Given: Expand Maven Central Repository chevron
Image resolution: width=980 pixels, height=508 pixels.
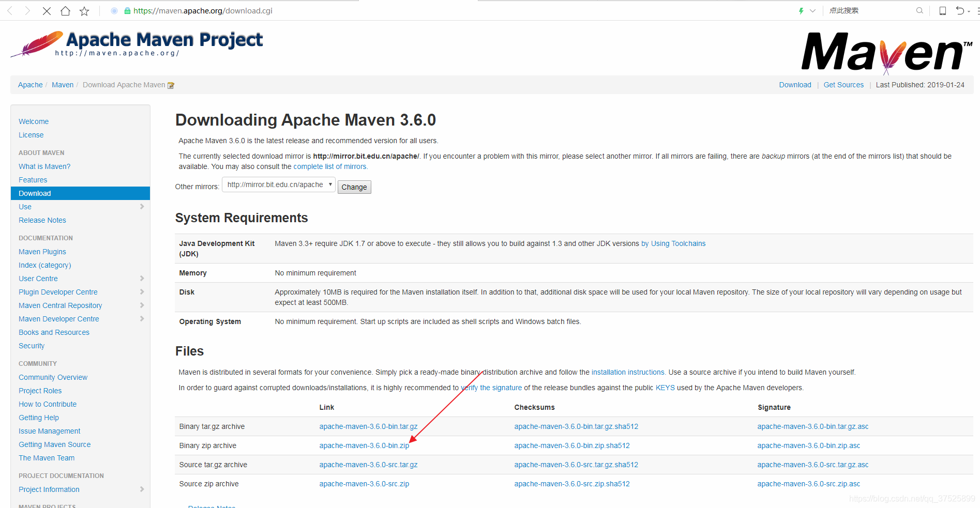Looking at the screenshot, I should point(142,305).
